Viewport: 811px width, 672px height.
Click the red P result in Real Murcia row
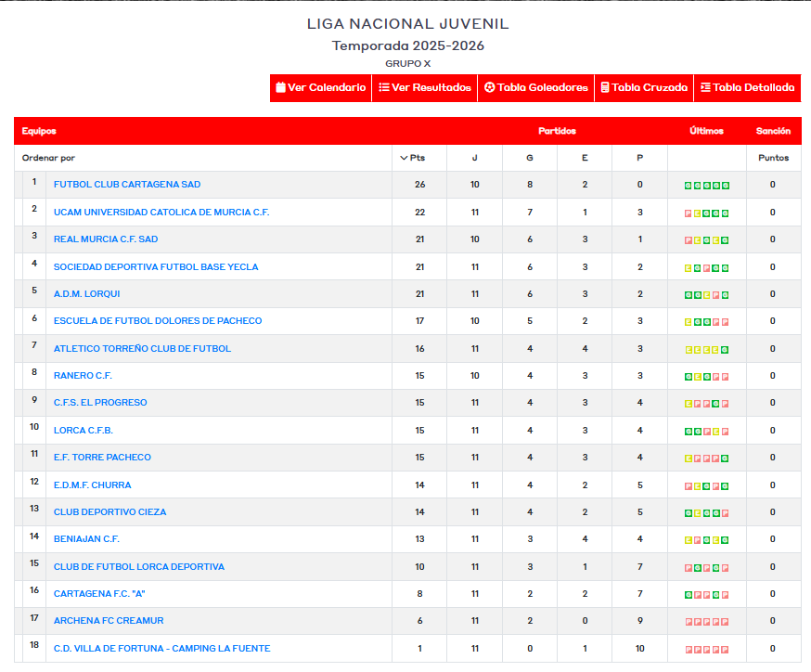(x=688, y=240)
